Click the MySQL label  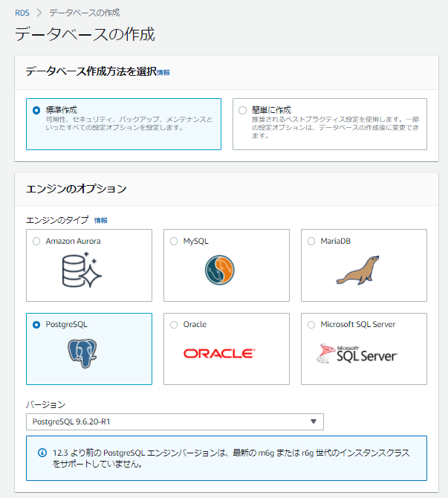click(196, 241)
